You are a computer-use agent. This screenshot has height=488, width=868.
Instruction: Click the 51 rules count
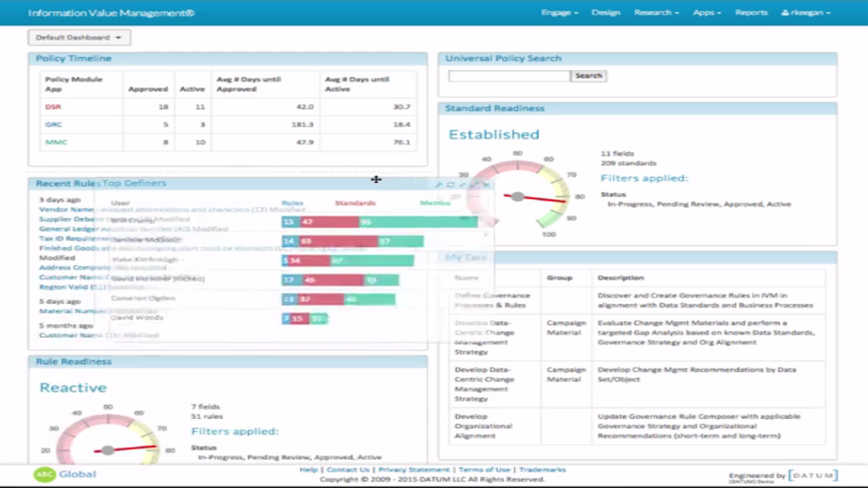[x=207, y=416]
